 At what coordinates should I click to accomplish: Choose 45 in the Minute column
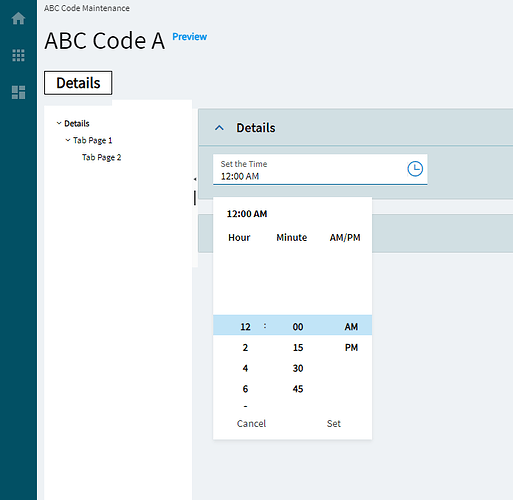click(298, 389)
